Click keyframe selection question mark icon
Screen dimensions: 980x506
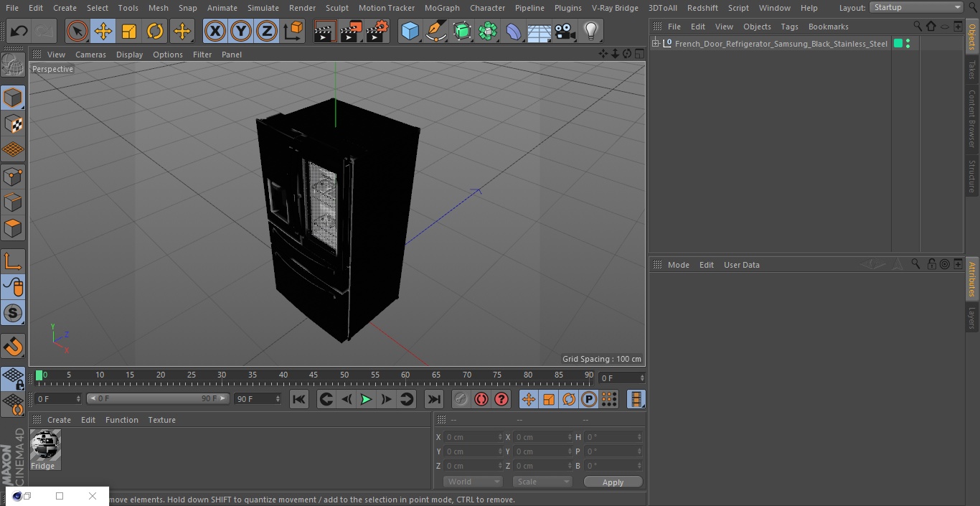[501, 399]
